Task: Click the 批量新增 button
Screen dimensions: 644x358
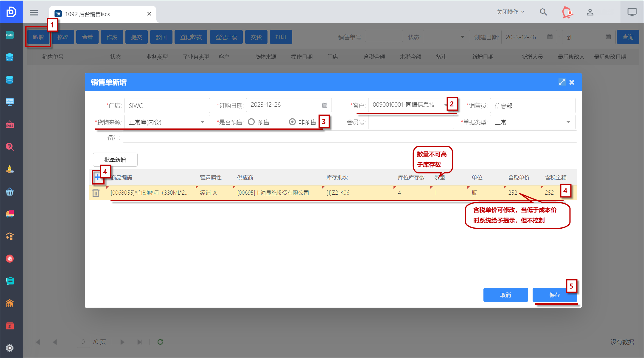Action: 115,160
